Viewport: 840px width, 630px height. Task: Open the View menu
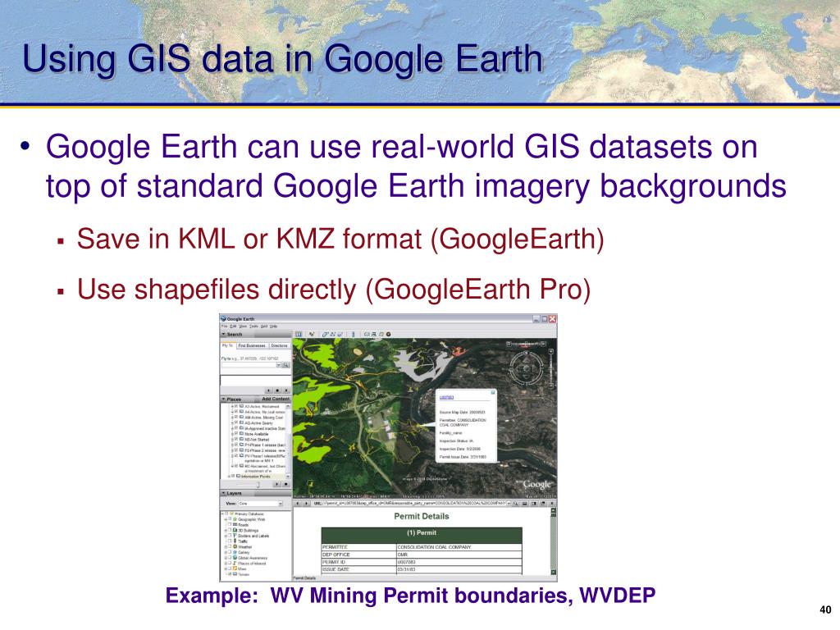click(243, 326)
